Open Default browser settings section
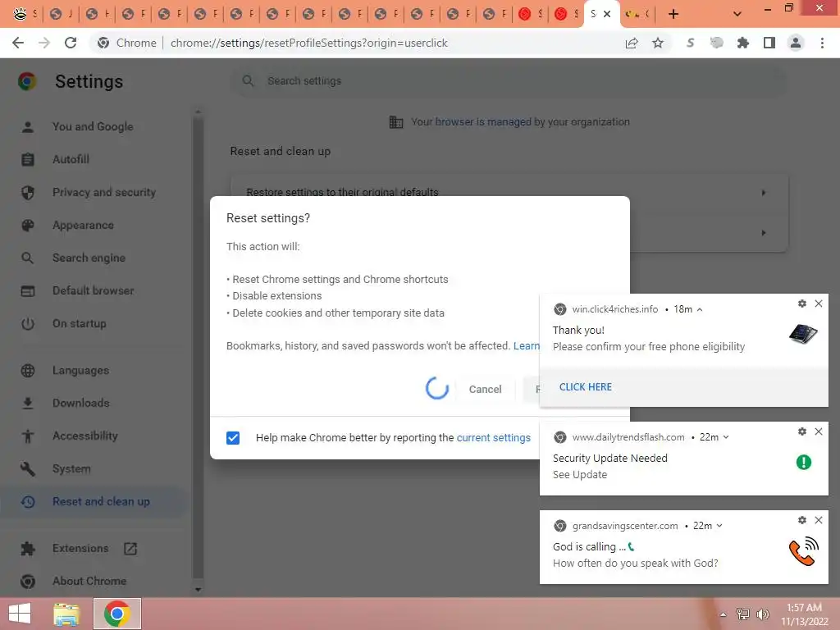This screenshot has height=630, width=840. click(92, 291)
